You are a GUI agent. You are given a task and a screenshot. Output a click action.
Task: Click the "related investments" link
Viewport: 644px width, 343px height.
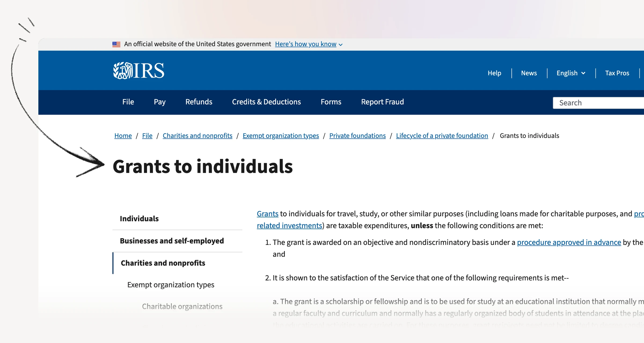289,225
